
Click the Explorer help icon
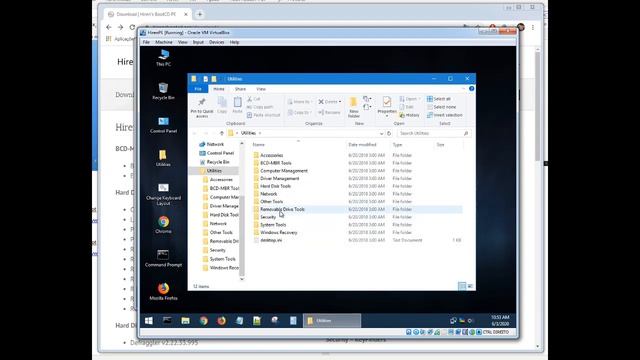click(471, 89)
